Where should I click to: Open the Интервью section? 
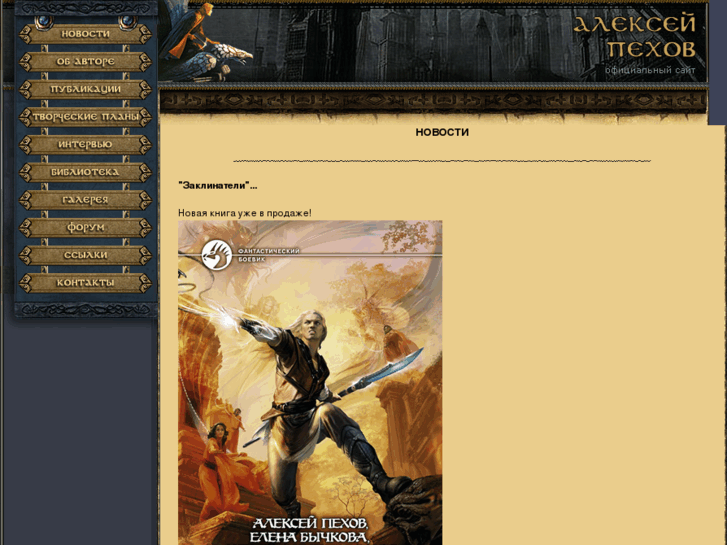[x=85, y=144]
